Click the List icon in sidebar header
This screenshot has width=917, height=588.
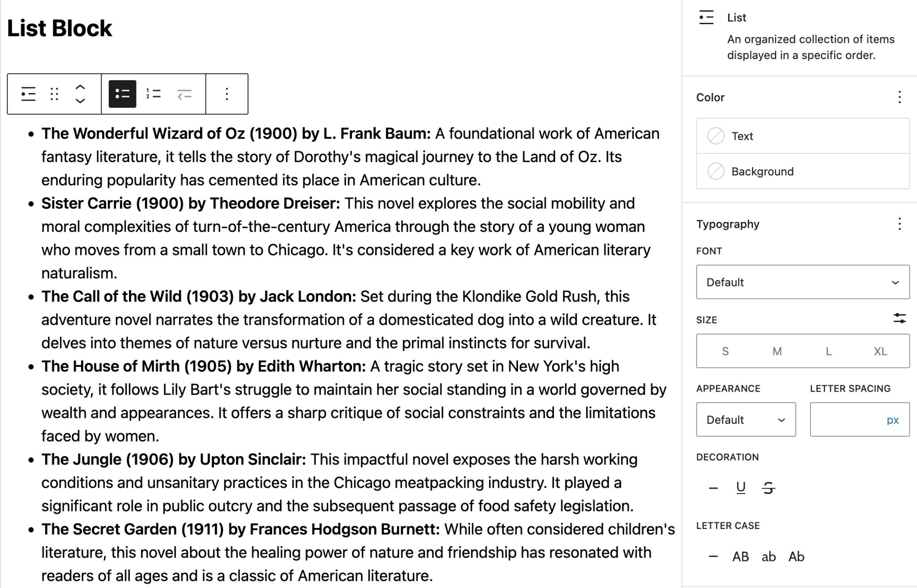click(x=706, y=17)
